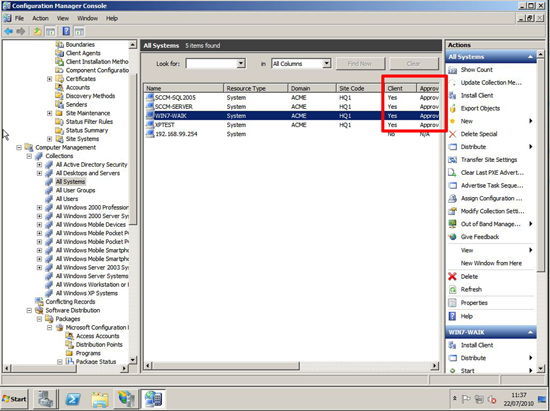This screenshot has width=550, height=411.
Task: Collapse the WIN7-WAIK actions section
Action: point(530,332)
